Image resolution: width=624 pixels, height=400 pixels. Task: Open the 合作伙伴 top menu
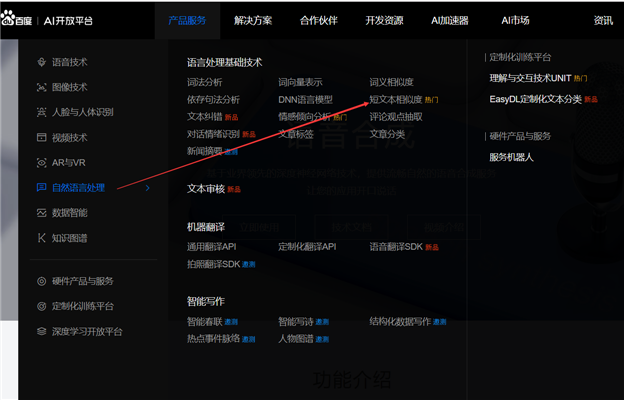[318, 20]
